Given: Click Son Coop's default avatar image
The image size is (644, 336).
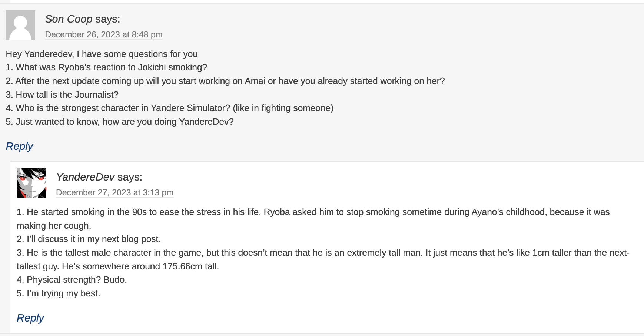Looking at the screenshot, I should coord(20,25).
